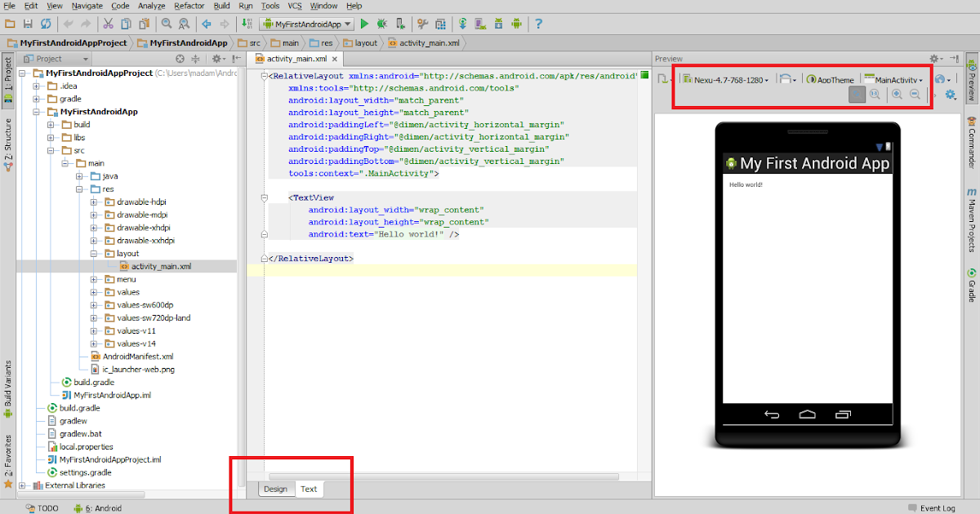Toggle zoom-to-fit in the Preview panel
The image size is (980, 514).
857,95
